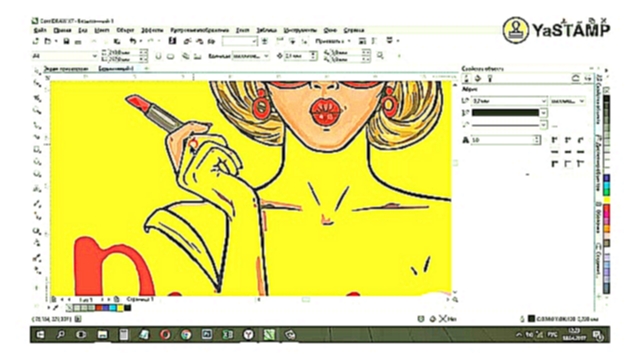Expand the outline color dropdown

pyautogui.click(x=543, y=113)
